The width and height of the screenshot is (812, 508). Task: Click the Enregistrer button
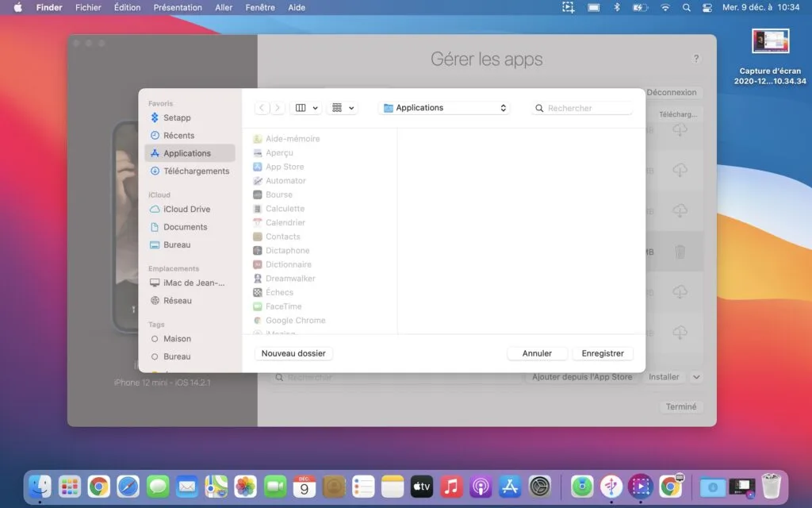coord(603,352)
